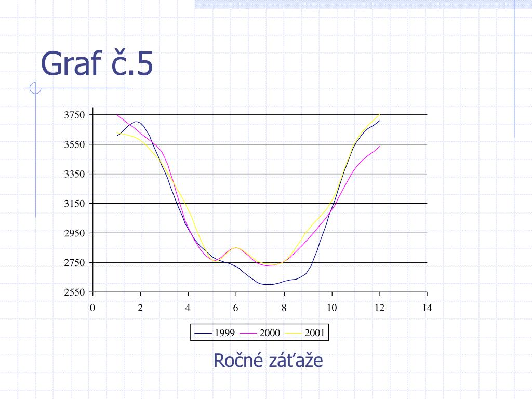Image resolution: width=532 pixels, height=399 pixels.
Task: Click y-axis label 3150
Action: click(x=74, y=204)
